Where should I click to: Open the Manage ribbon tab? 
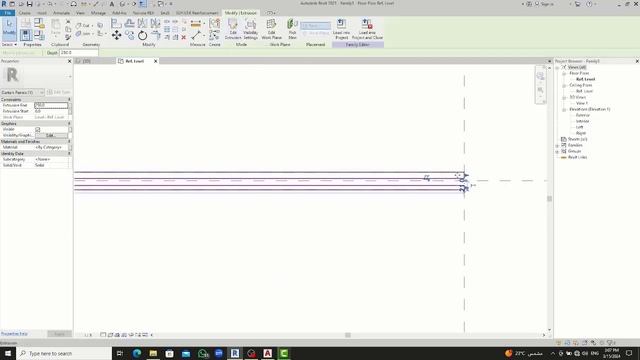tap(98, 13)
